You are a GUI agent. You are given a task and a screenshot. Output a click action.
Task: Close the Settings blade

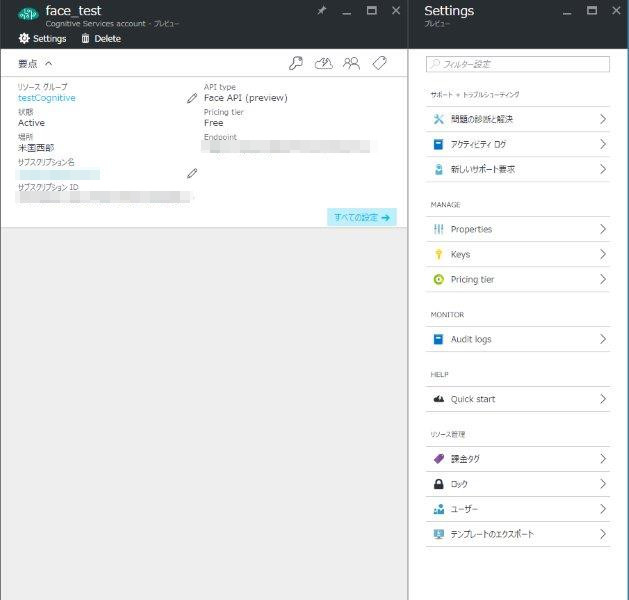(x=617, y=11)
